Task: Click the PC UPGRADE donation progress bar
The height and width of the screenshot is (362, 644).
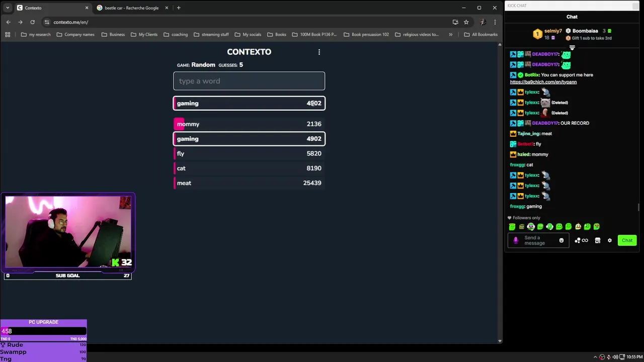Action: [x=44, y=331]
